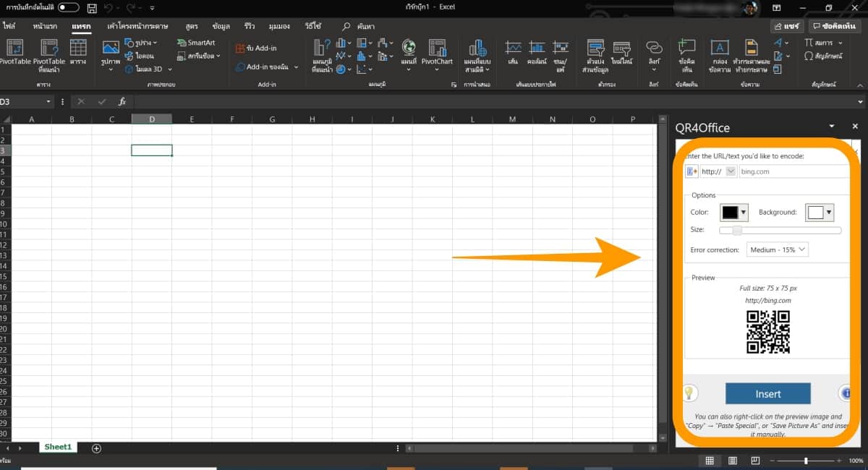The image size is (868, 470).
Task: Toggle the AutoSave switch
Action: click(69, 7)
